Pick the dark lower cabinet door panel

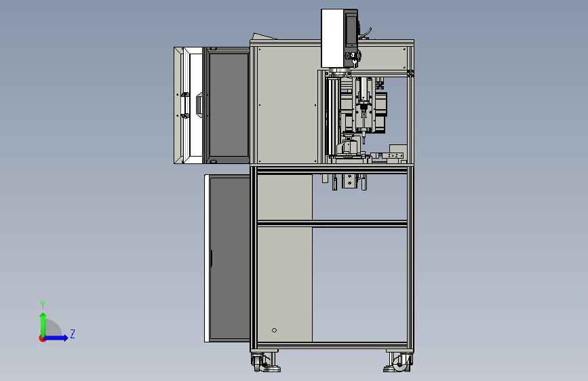(230, 258)
